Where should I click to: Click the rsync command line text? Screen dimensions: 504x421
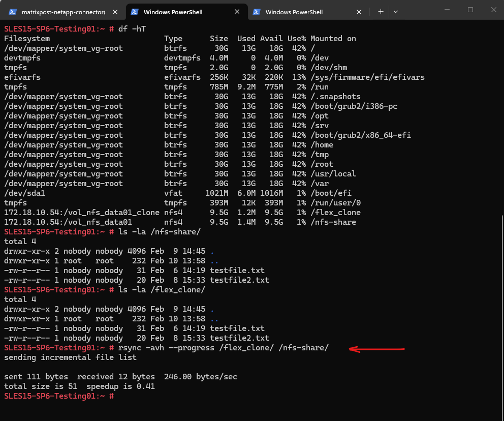(224, 348)
